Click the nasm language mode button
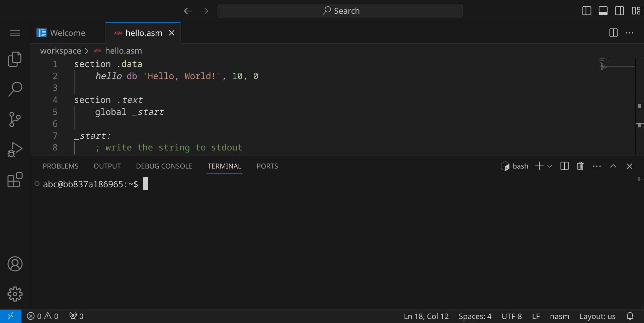This screenshot has height=323, width=644. coord(559,316)
